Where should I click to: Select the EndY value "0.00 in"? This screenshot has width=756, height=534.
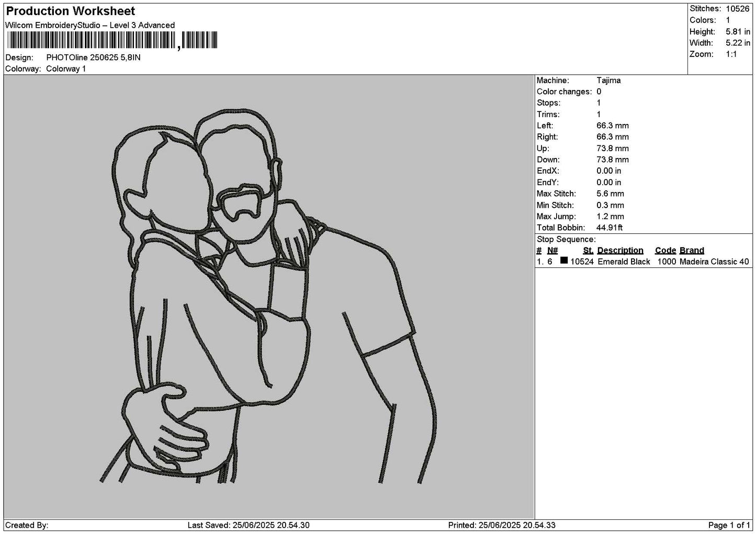(x=609, y=183)
